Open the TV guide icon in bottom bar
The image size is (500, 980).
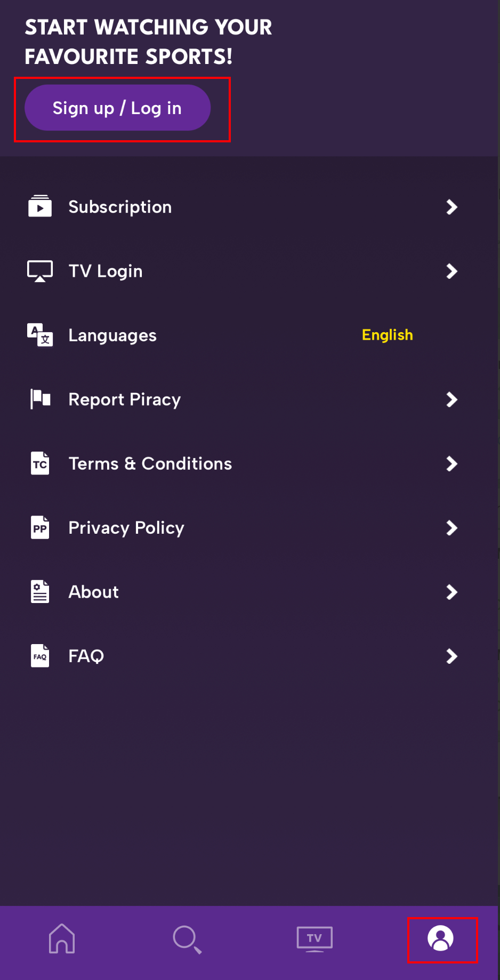314,939
